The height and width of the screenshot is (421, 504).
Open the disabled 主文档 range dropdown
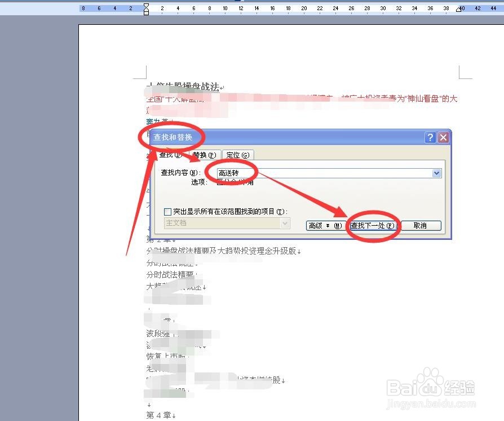(227, 223)
